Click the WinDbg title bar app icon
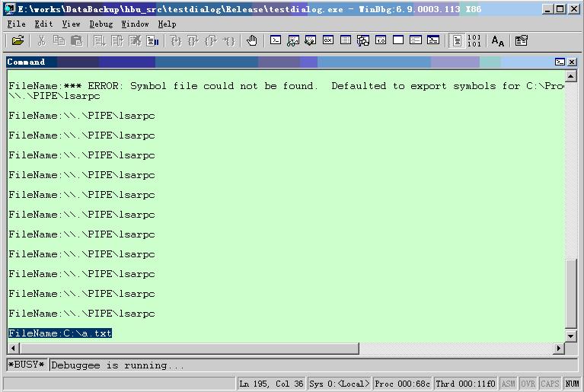Screen dimensions: 584x392 pyautogui.click(x=10, y=9)
